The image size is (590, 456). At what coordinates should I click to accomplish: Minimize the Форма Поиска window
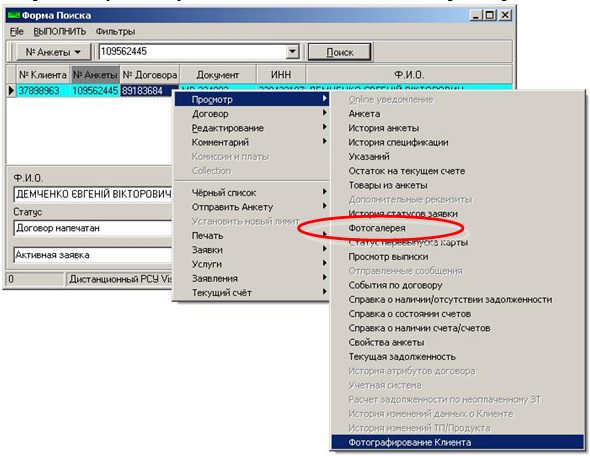[x=476, y=15]
